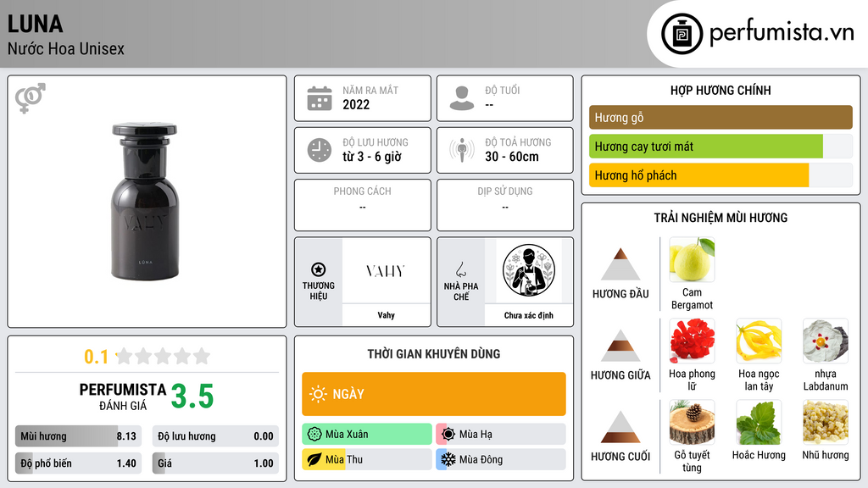Select the orange Ngày time bar
Screen dimensions: 868x488
pos(434,394)
